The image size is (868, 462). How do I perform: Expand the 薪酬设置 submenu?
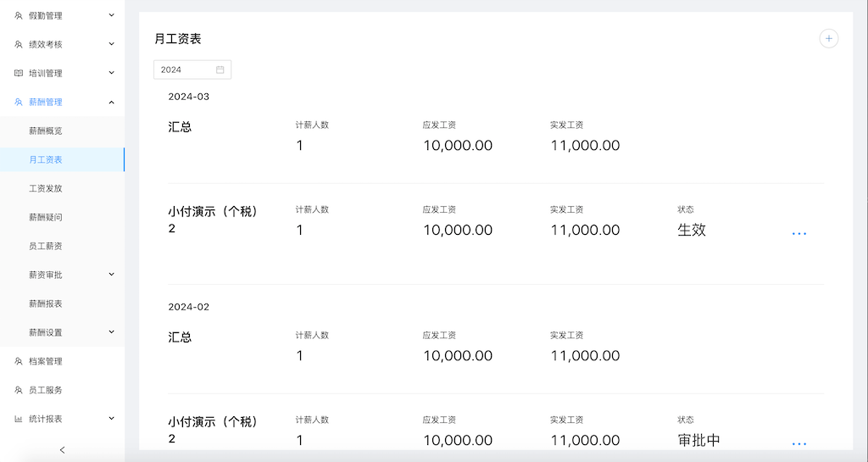click(x=111, y=332)
